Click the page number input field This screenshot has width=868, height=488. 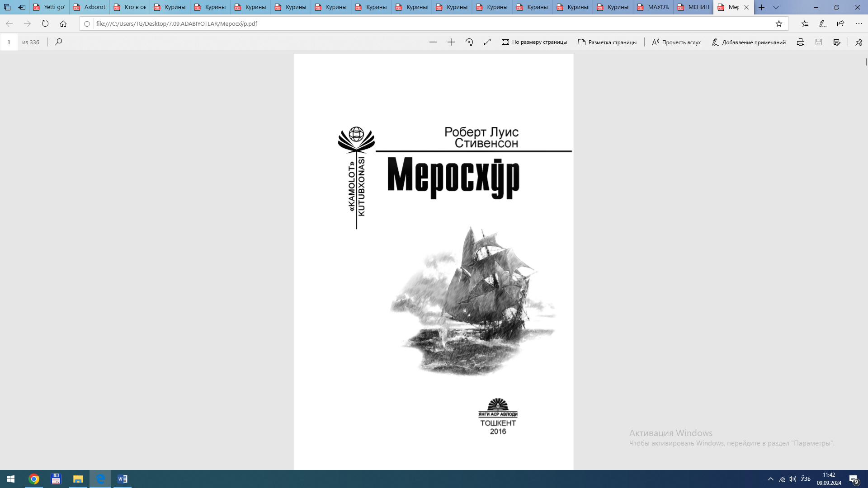pyautogui.click(x=9, y=42)
